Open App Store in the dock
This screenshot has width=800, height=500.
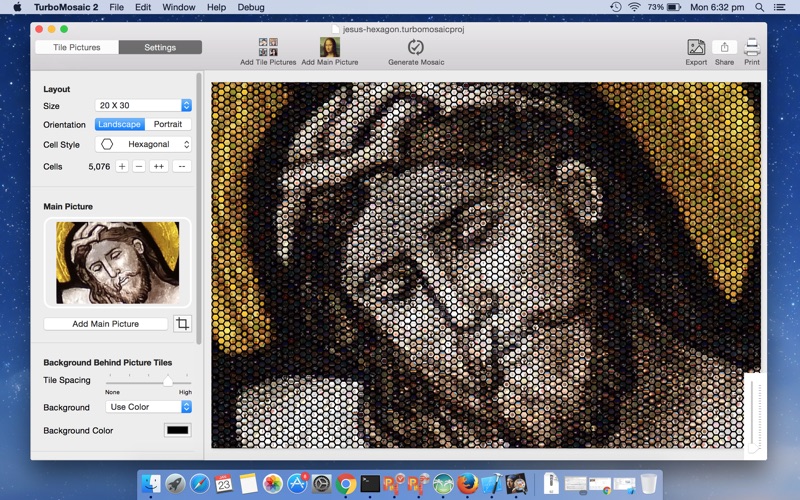297,483
